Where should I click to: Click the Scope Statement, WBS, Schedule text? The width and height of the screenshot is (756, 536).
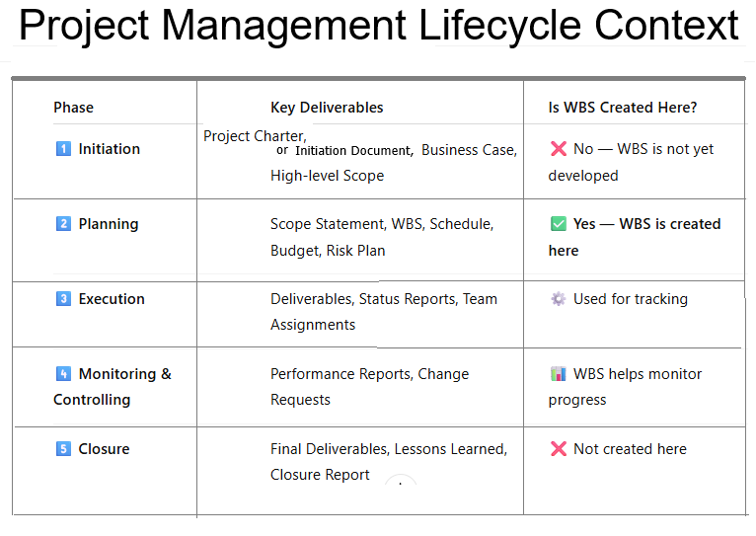[382, 224]
